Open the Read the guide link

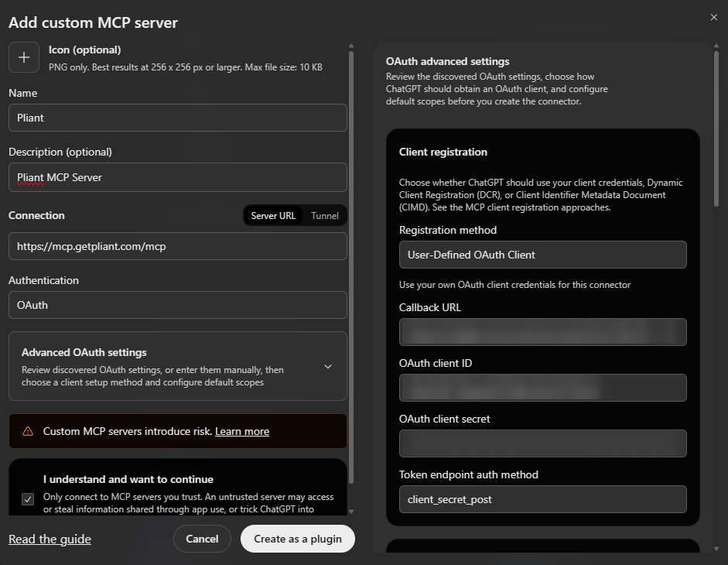50,539
